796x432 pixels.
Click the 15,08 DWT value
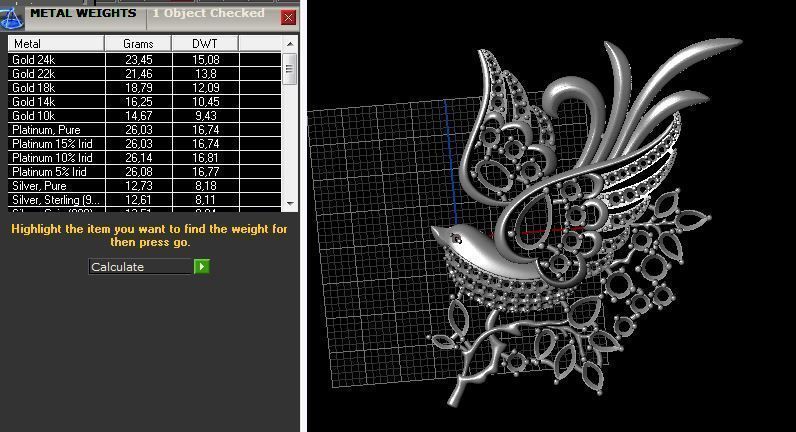pyautogui.click(x=206, y=60)
